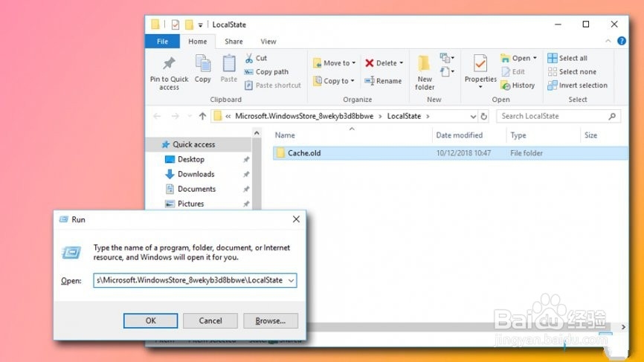Click horizontal scrollbar right arrow
This screenshot has height=362, width=644.
[623, 327]
